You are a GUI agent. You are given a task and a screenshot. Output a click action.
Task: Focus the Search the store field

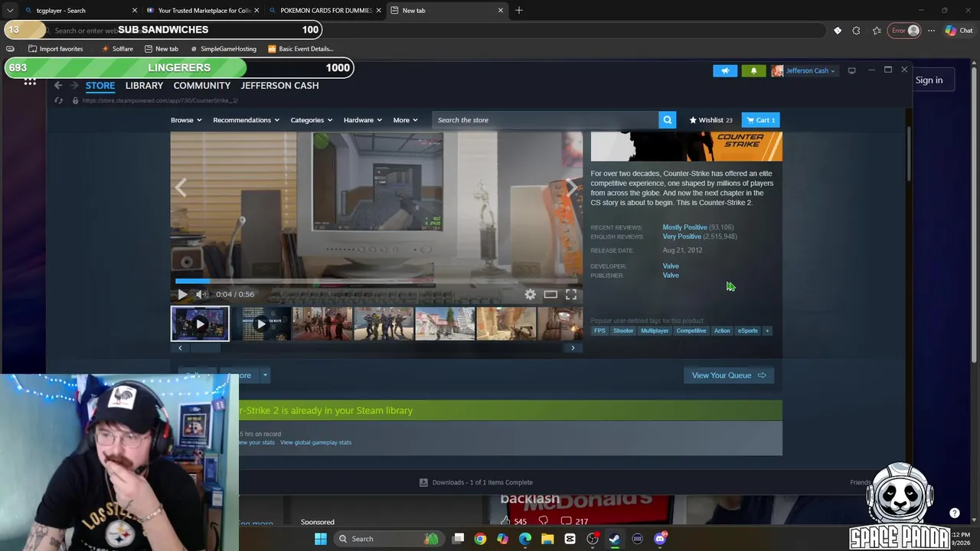545,120
